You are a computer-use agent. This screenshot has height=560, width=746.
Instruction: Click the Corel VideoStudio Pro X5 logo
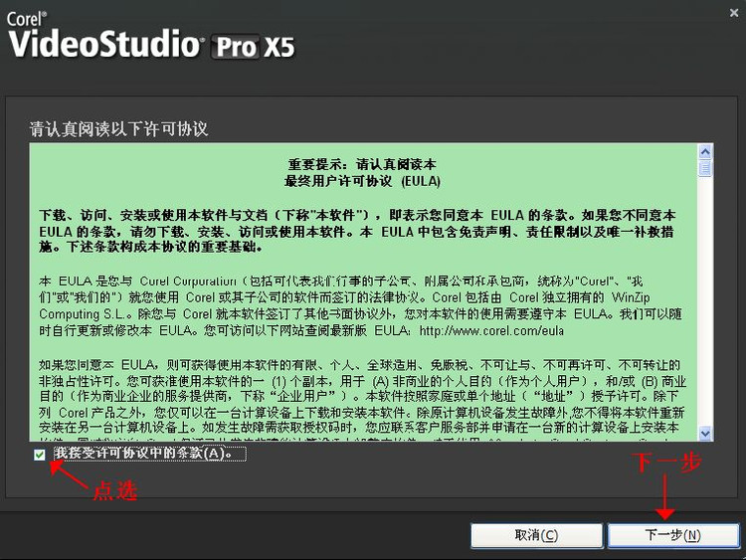point(151,36)
